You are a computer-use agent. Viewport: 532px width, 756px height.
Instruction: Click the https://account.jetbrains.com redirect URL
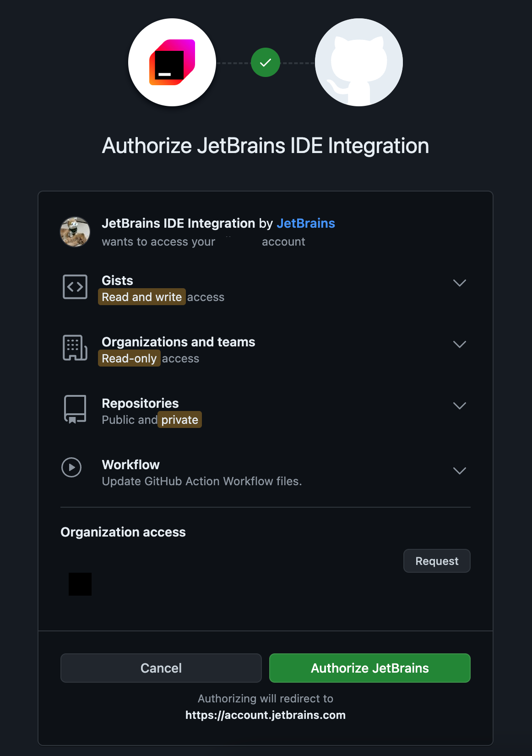pyautogui.click(x=266, y=715)
